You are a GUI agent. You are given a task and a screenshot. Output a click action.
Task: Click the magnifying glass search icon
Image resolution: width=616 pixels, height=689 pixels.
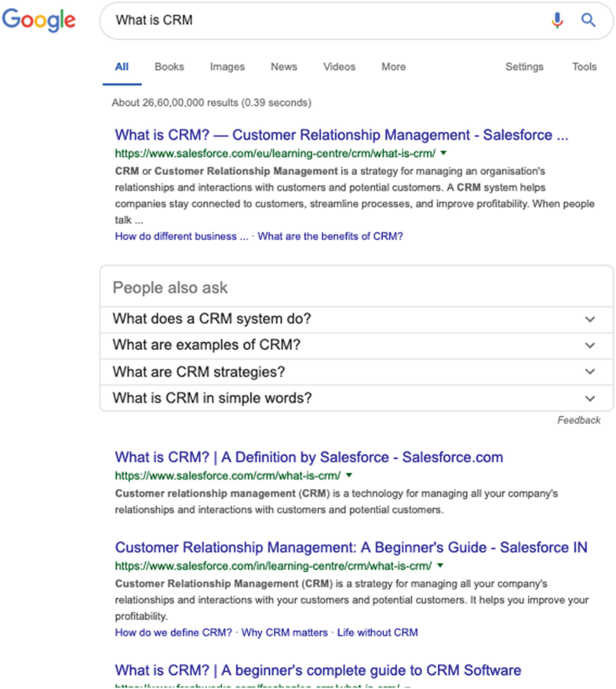pos(589,20)
